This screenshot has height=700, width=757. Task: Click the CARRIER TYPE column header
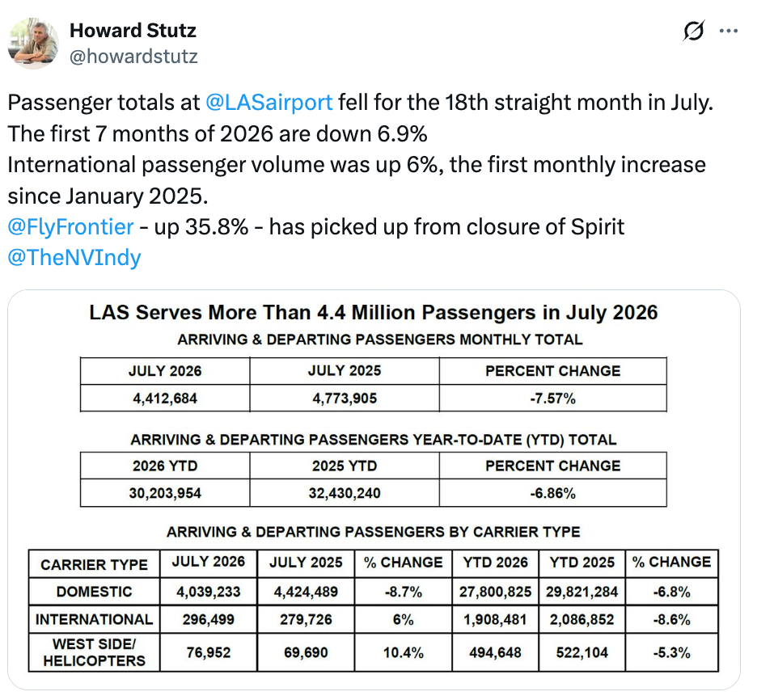click(x=94, y=564)
